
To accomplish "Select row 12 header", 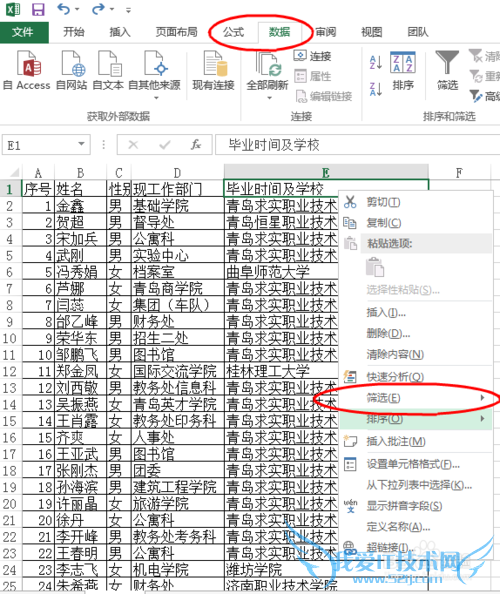I will [10, 371].
